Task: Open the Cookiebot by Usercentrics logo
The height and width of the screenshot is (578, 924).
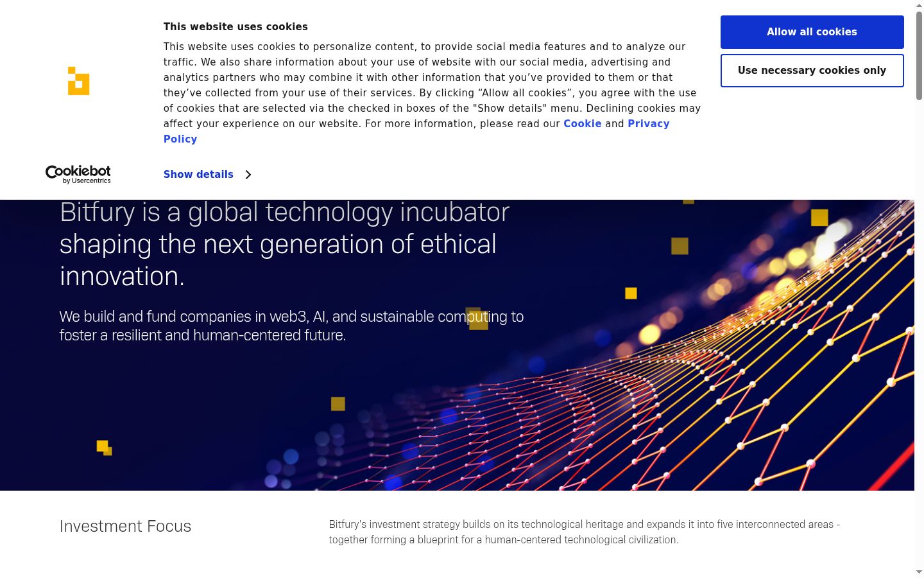Action: pyautogui.click(x=78, y=174)
